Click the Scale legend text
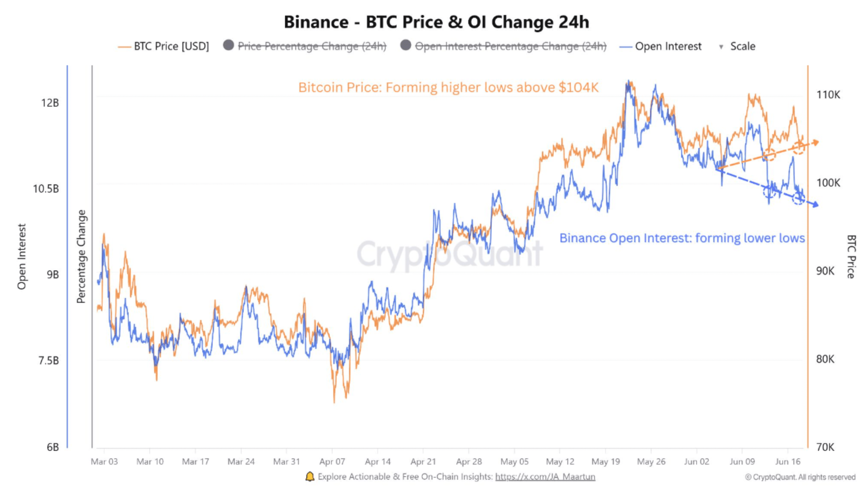This screenshot has height=487, width=868. pos(743,46)
